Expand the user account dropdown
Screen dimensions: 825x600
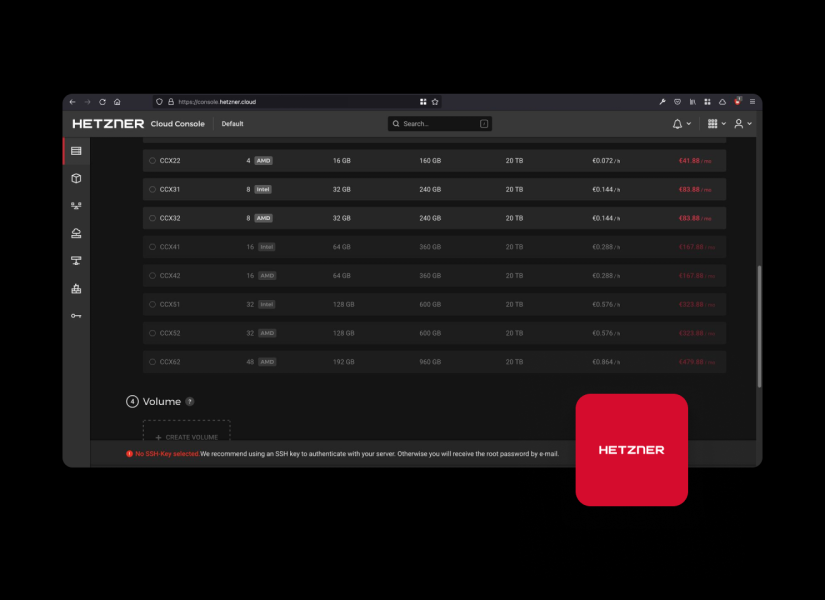point(742,124)
